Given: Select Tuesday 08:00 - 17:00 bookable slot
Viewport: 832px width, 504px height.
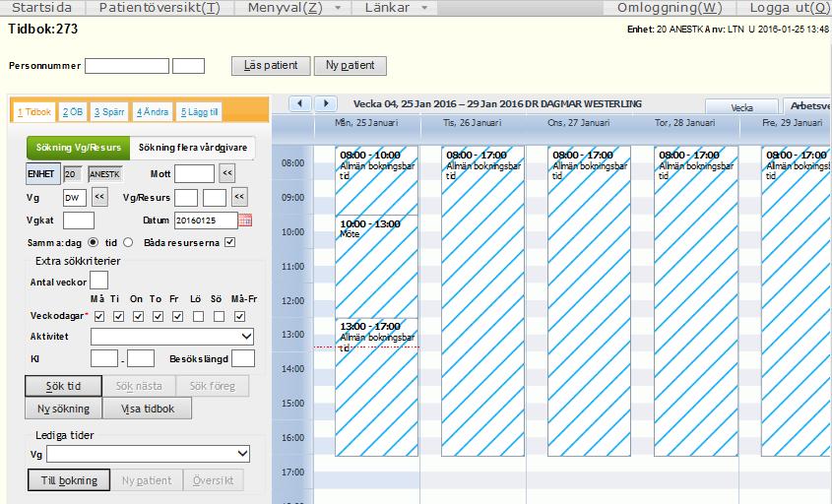Looking at the screenshot, I should coord(482,301).
